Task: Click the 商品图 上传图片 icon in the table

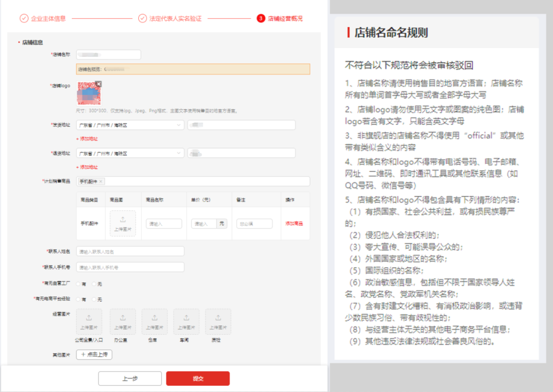Action: (123, 223)
